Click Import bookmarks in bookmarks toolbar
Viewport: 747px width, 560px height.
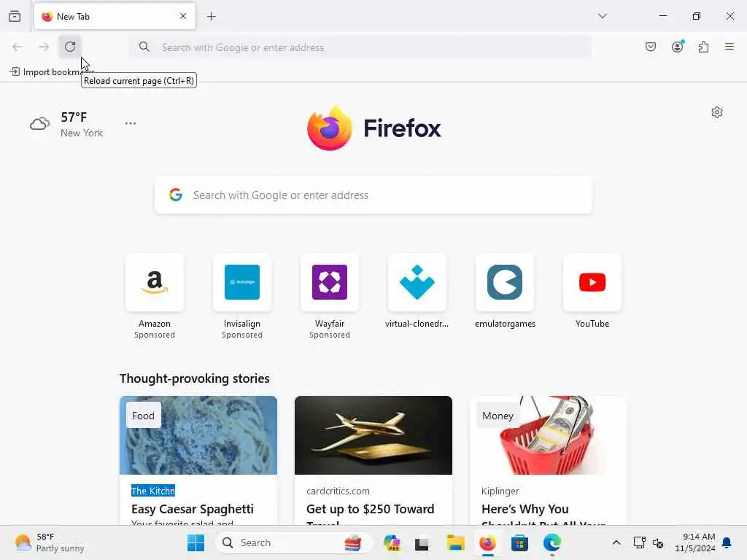[50, 72]
